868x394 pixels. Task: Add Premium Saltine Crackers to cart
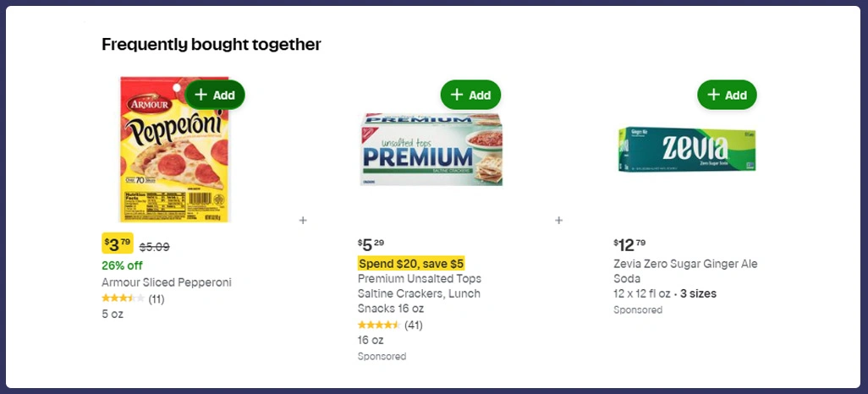point(470,95)
